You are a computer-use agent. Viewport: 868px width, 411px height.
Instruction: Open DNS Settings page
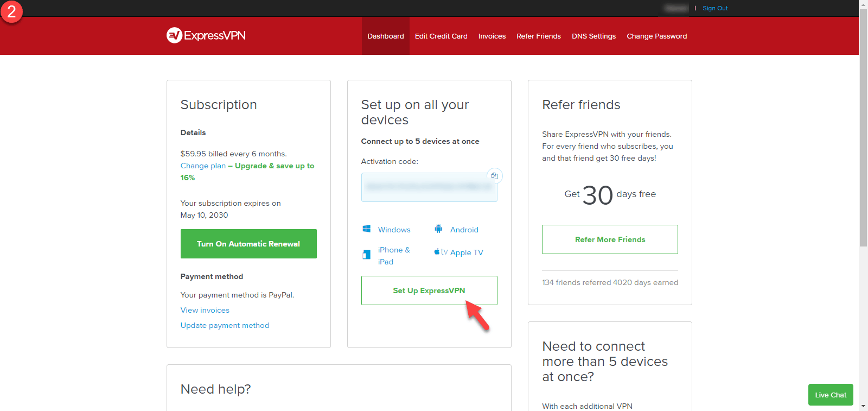point(593,36)
